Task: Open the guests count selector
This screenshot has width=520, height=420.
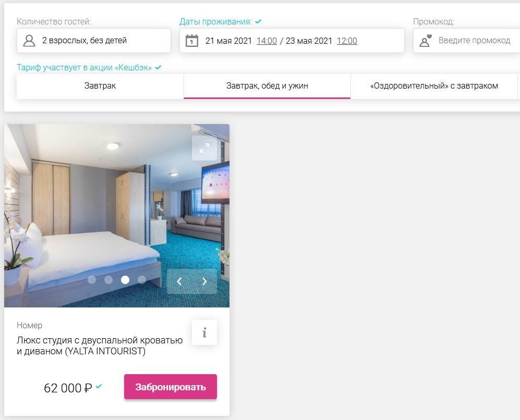Action: click(x=94, y=41)
